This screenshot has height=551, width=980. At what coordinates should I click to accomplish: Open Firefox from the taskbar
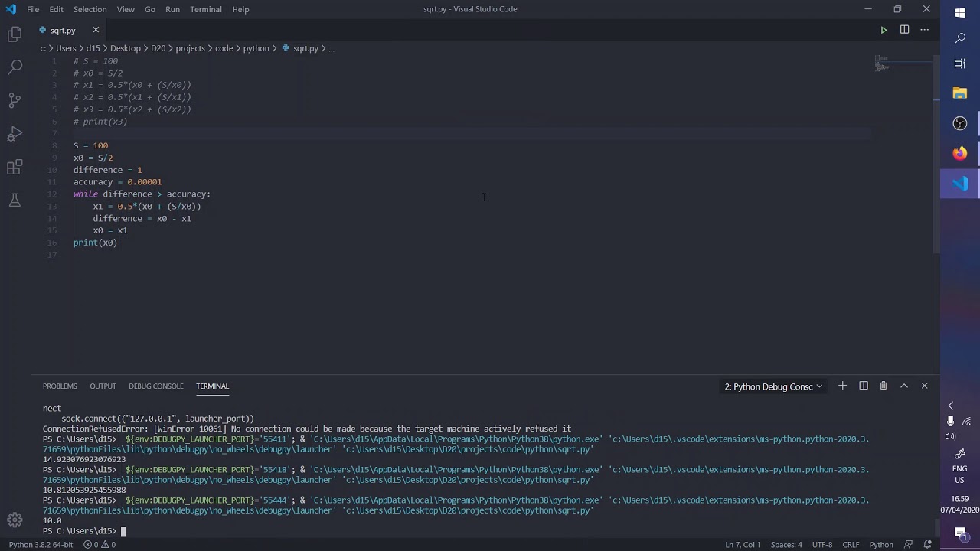pos(960,153)
